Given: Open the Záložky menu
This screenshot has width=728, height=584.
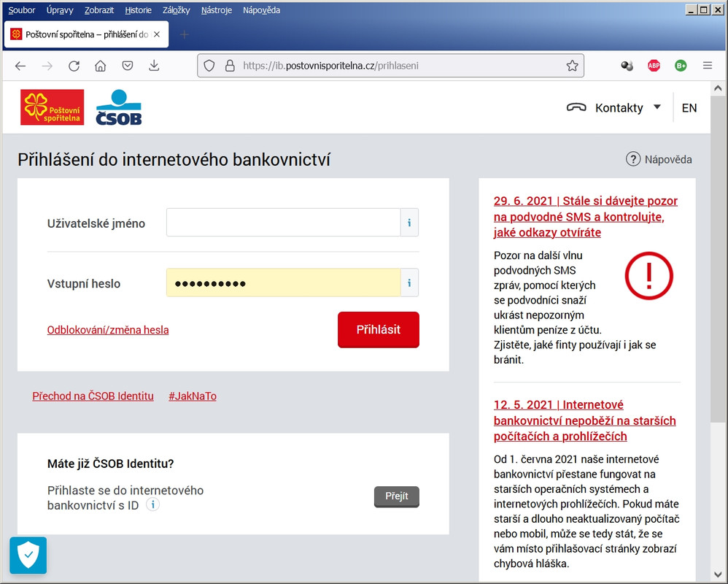Looking at the screenshot, I should (176, 10).
